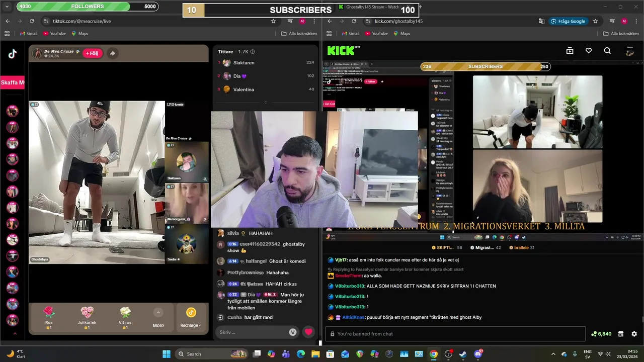Click the Följ follow button on TikTok
Viewport: 644px width, 362px height.
[x=92, y=53]
